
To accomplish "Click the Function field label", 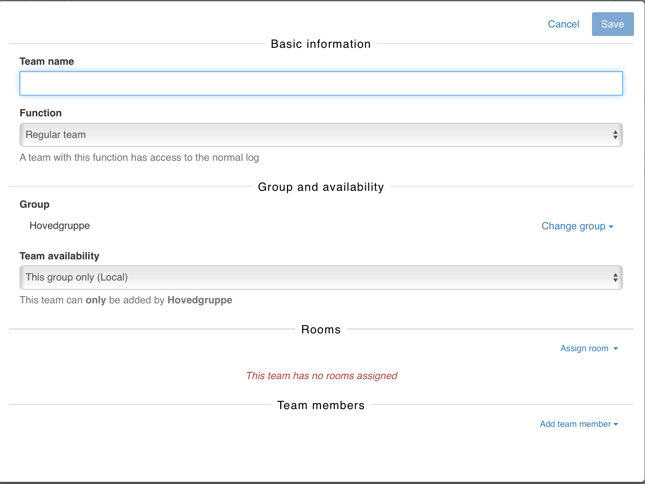I will (x=40, y=113).
